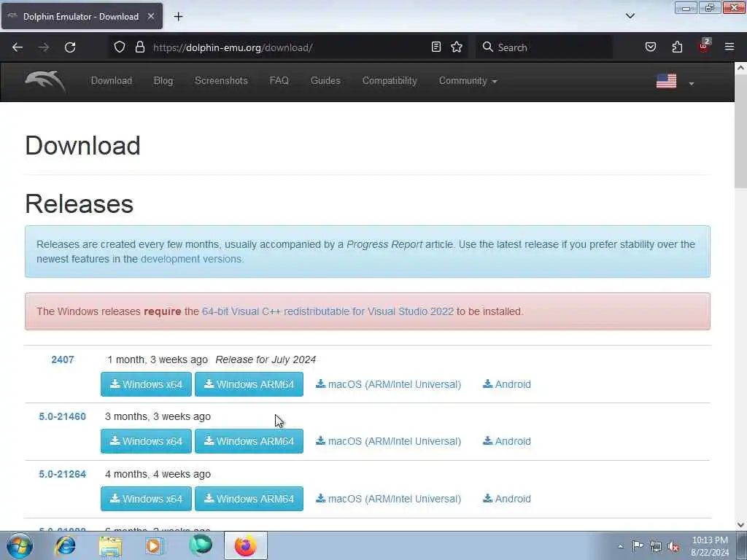Click the page scrollbar up arrow

point(740,68)
